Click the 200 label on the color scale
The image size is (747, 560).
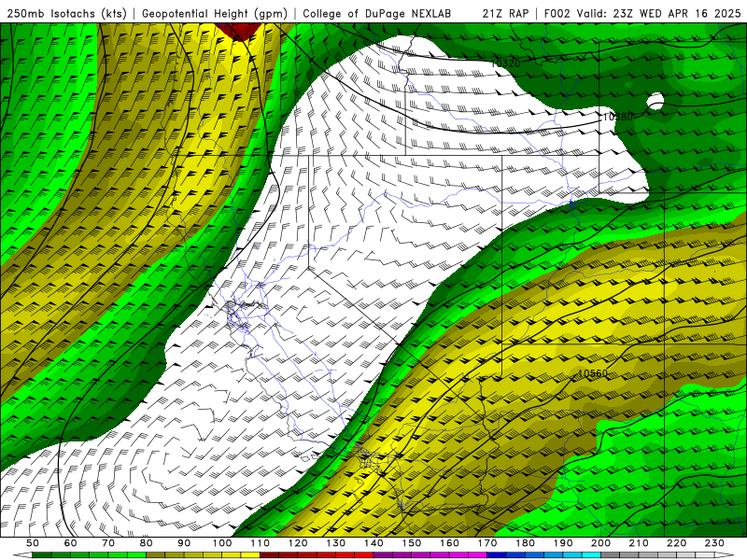click(x=601, y=543)
